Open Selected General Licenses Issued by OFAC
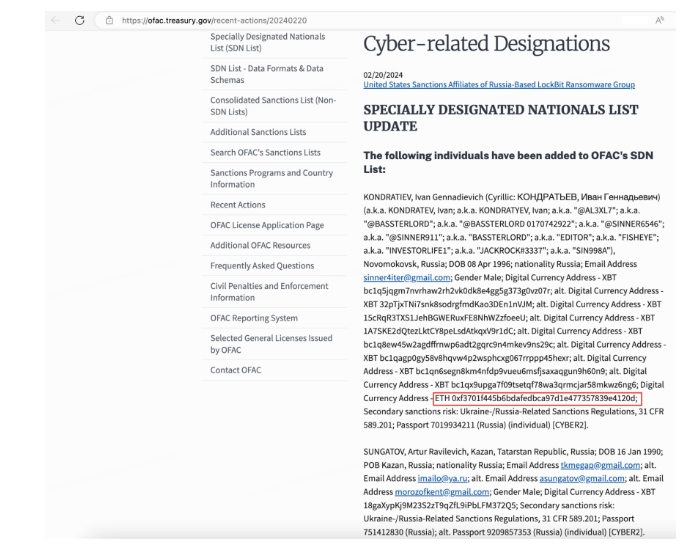This screenshot has width=697, height=545. point(271,344)
